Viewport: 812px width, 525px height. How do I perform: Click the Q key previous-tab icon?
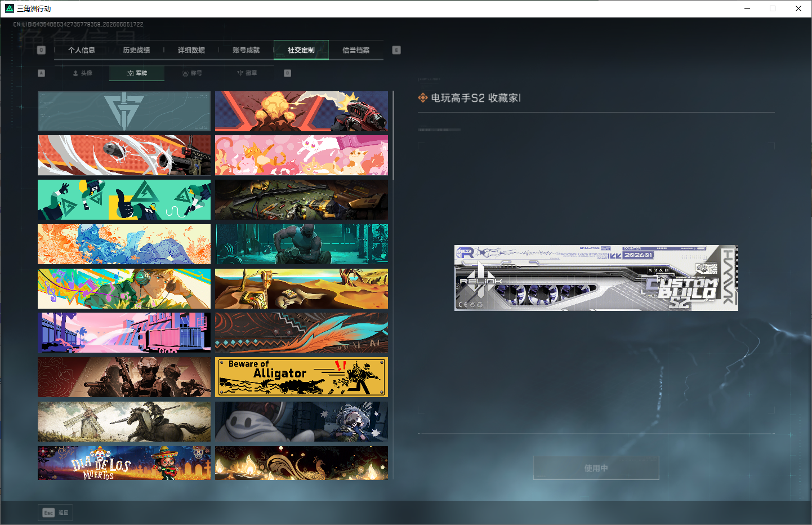(x=41, y=50)
